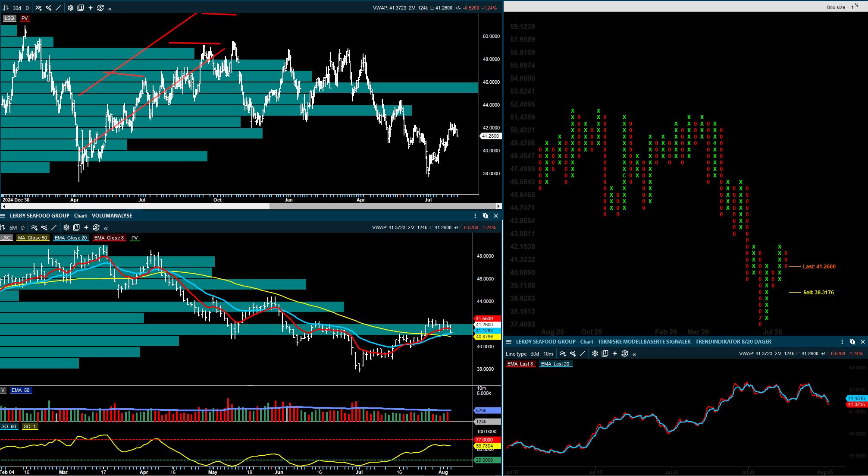The image size is (868, 476).
Task: Click the linking icon in the VOLUMANALYSE title bar
Action: pyautogui.click(x=486, y=216)
